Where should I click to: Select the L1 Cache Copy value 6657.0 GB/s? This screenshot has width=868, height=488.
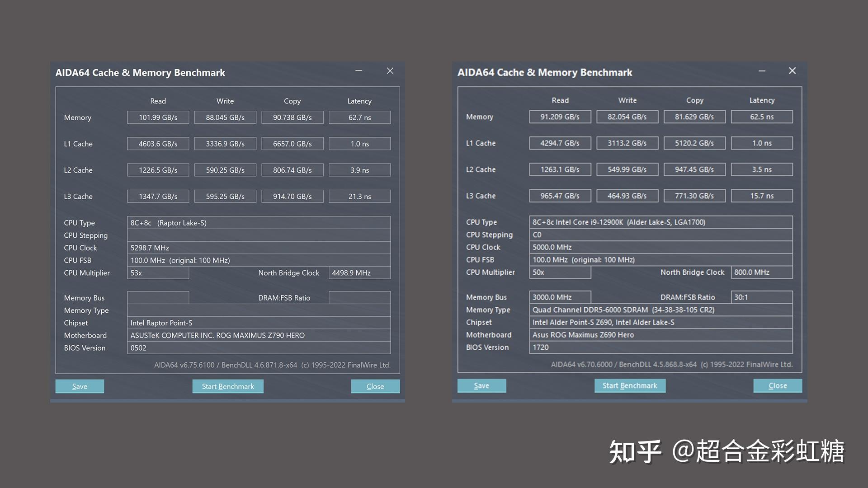tap(292, 143)
